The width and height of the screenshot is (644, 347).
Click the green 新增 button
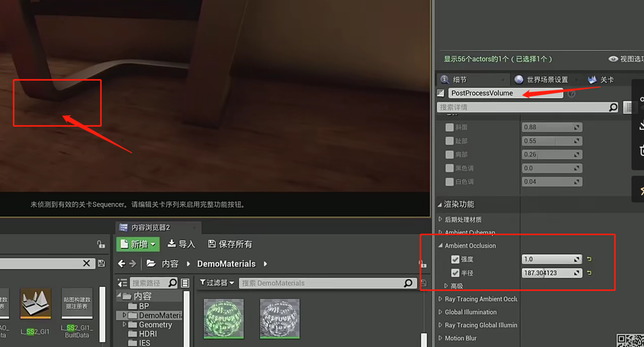click(137, 244)
